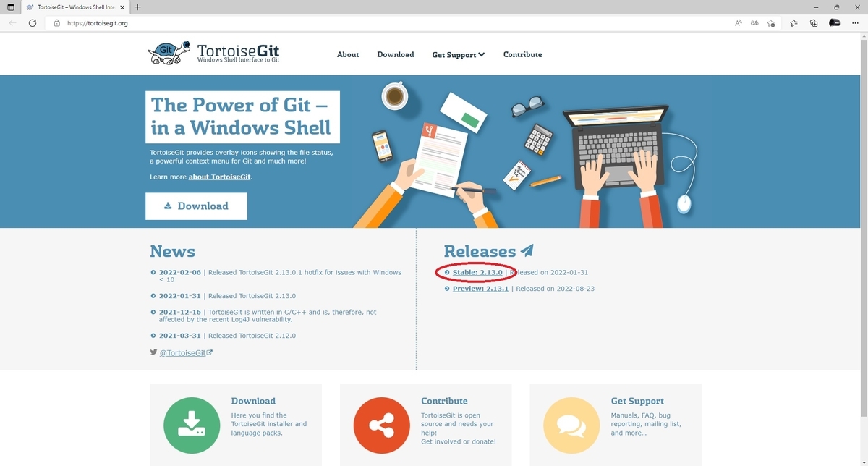Screen dimensions: 868x466
Task: Click the translate page icon
Action: pos(754,23)
